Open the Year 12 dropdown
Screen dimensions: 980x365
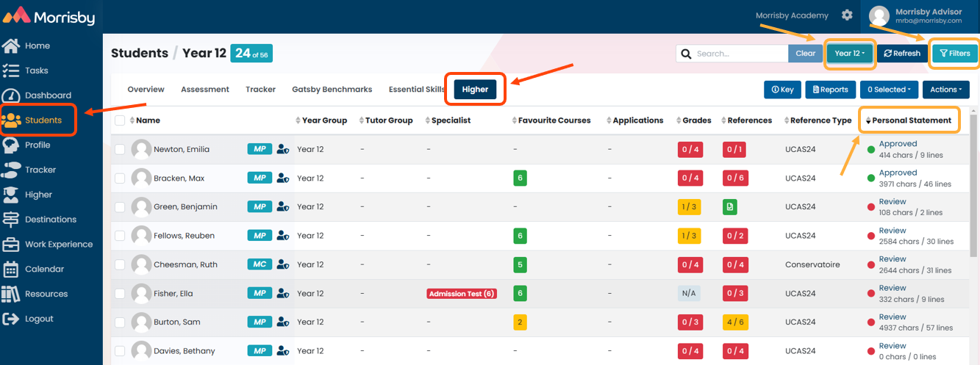click(850, 54)
